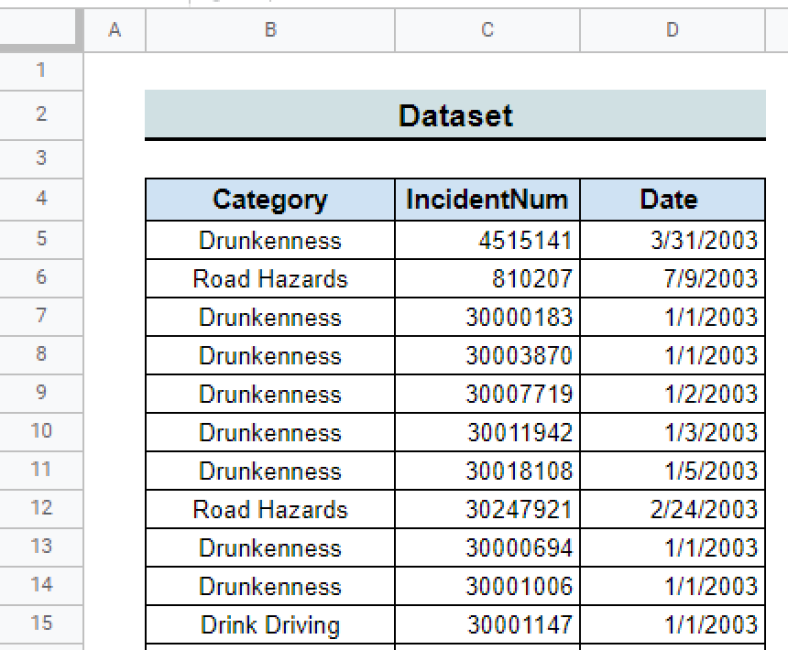Image resolution: width=788 pixels, height=650 pixels.
Task: Click the date cell in row 15
Action: 672,625
